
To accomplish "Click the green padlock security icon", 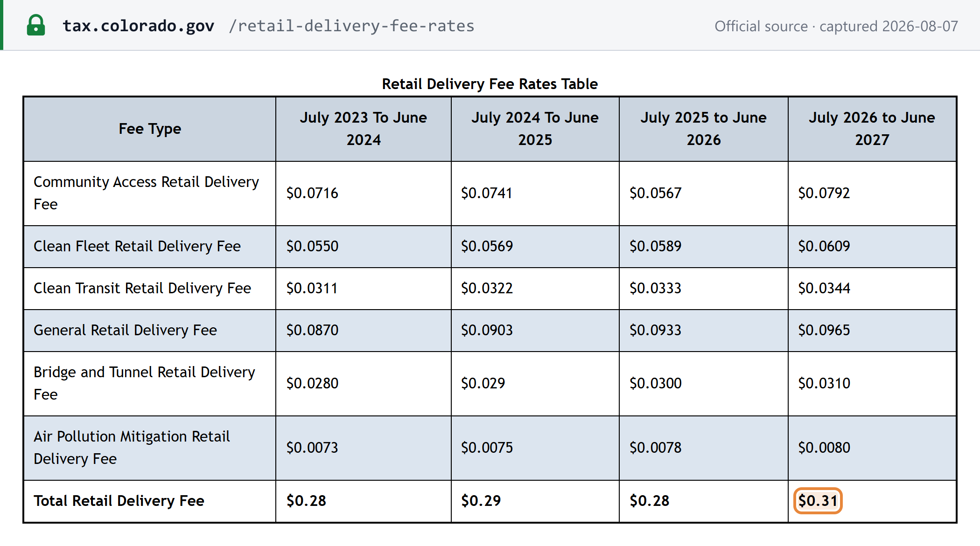I will coord(36,25).
